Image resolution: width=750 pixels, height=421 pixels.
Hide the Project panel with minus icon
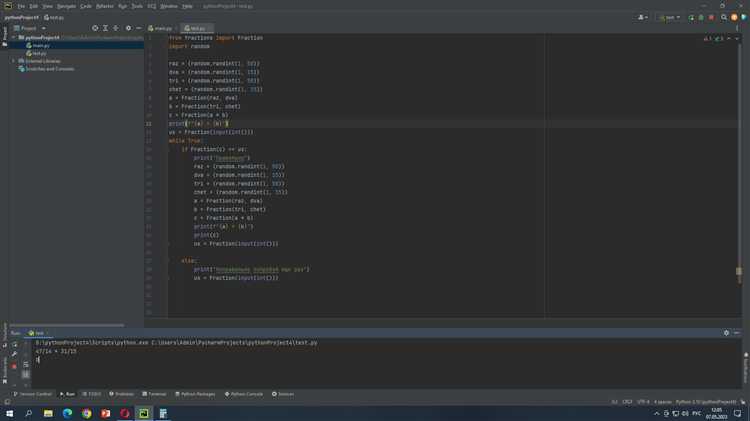tap(139, 28)
